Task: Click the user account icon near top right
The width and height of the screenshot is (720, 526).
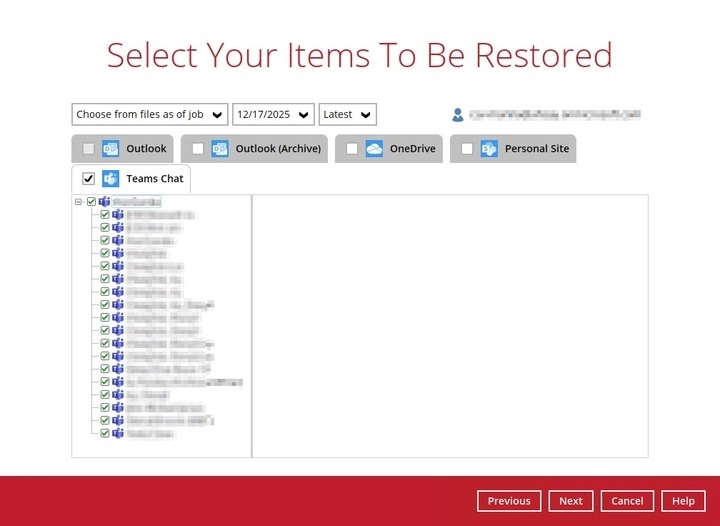Action: (x=458, y=115)
